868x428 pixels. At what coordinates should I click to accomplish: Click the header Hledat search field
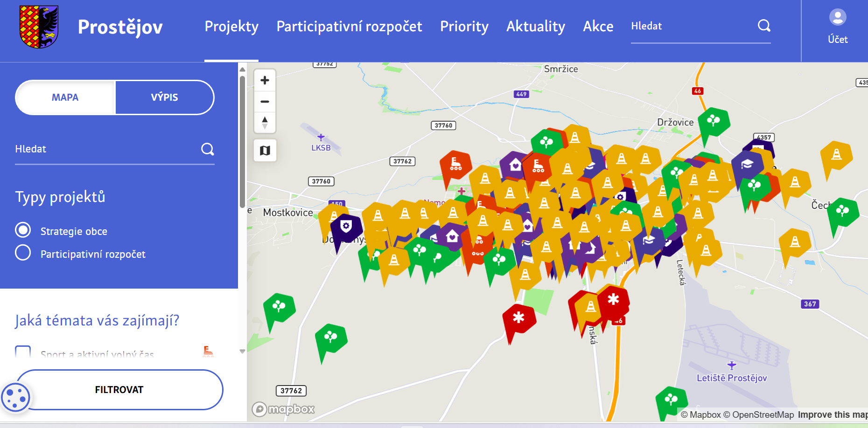[693, 26]
